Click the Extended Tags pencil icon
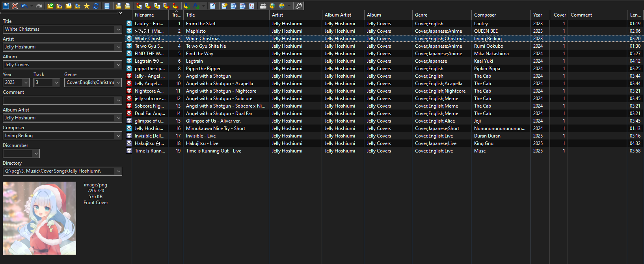The height and width of the screenshot is (264, 644). 213,6
